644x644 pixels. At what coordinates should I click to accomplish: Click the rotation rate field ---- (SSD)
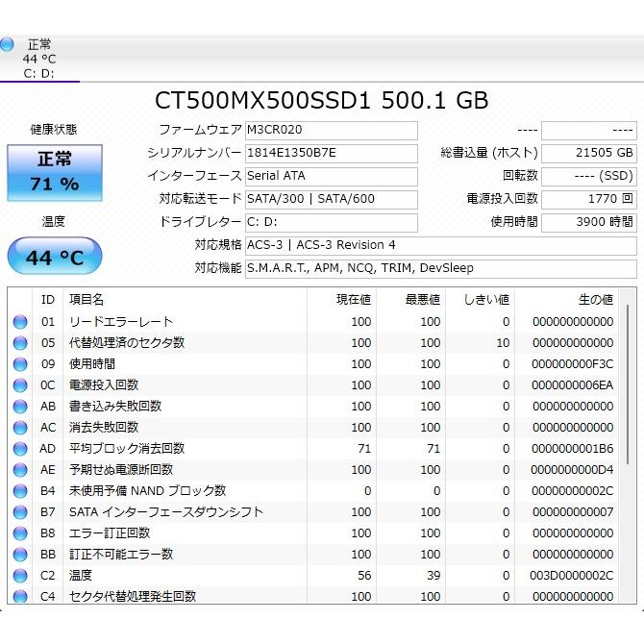pyautogui.click(x=589, y=176)
